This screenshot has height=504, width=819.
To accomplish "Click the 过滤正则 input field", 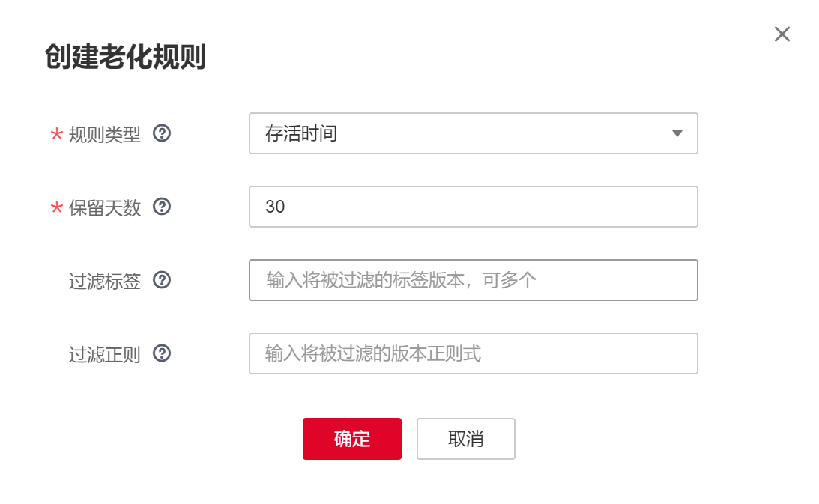I will [x=474, y=353].
